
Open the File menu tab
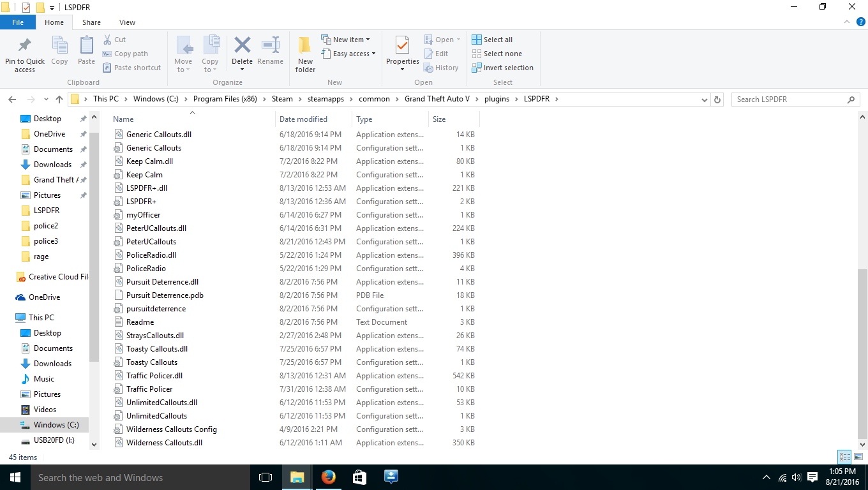coord(18,22)
